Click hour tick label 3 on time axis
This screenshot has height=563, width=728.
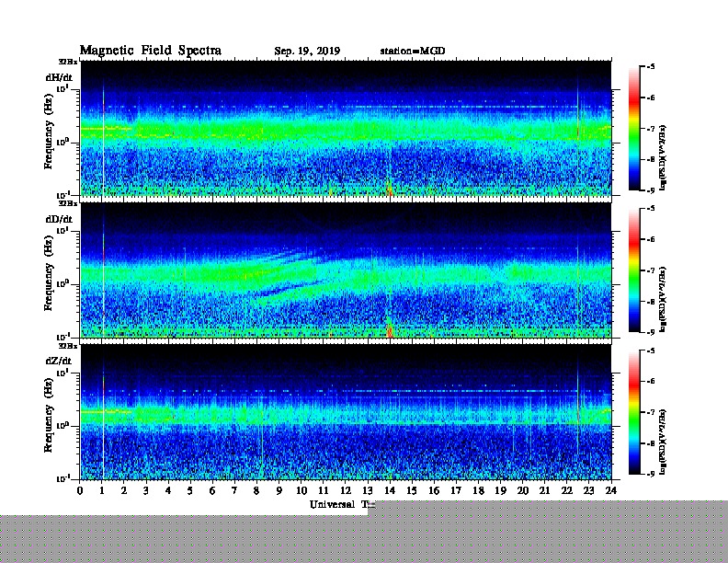[146, 490]
